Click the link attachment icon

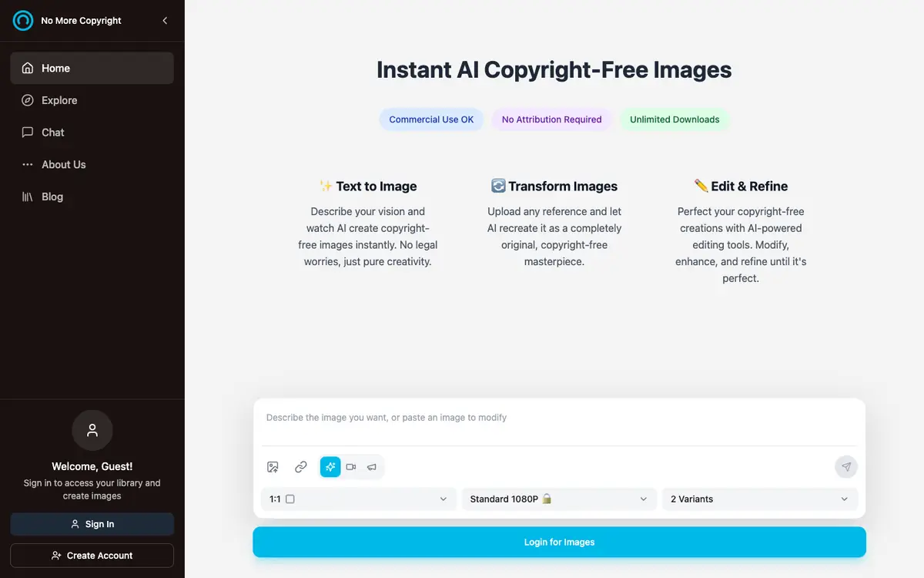tap(301, 467)
